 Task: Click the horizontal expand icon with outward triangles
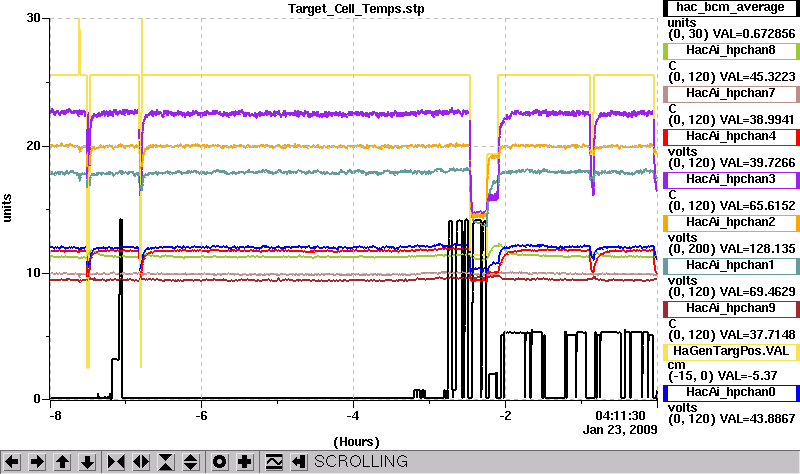tap(141, 462)
